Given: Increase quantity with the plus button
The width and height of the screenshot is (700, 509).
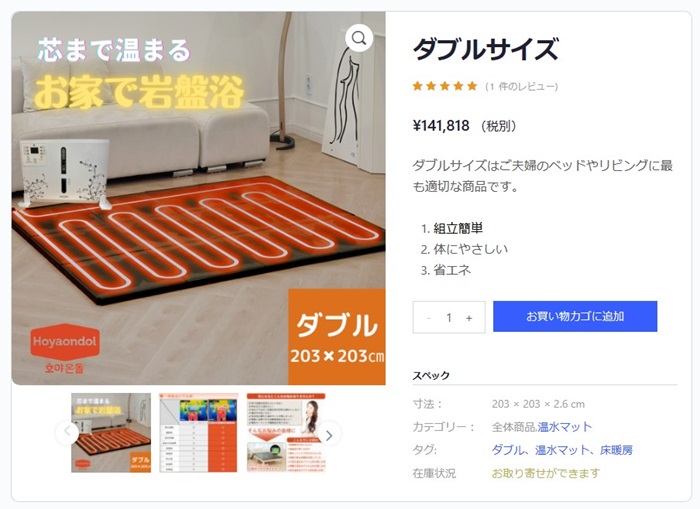Looking at the screenshot, I should click(x=469, y=318).
